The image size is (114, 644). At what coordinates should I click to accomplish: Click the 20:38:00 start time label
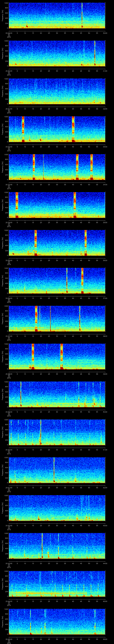[x=9, y=374]
